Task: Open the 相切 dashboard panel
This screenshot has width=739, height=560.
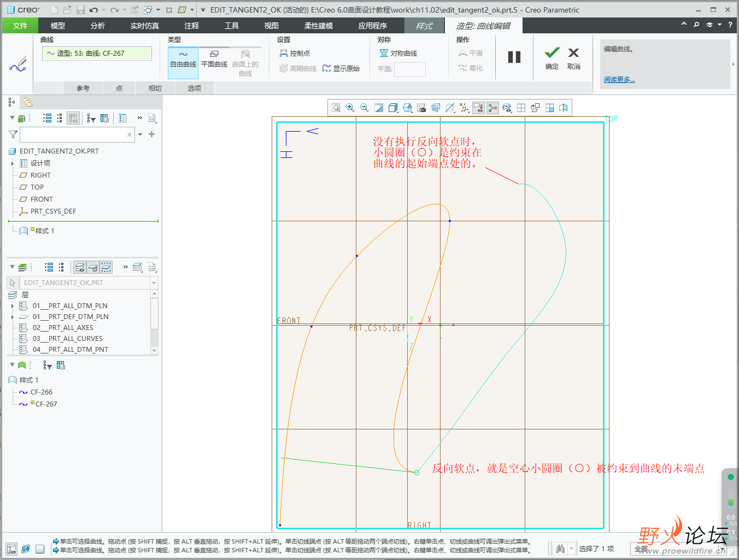Action: point(155,88)
